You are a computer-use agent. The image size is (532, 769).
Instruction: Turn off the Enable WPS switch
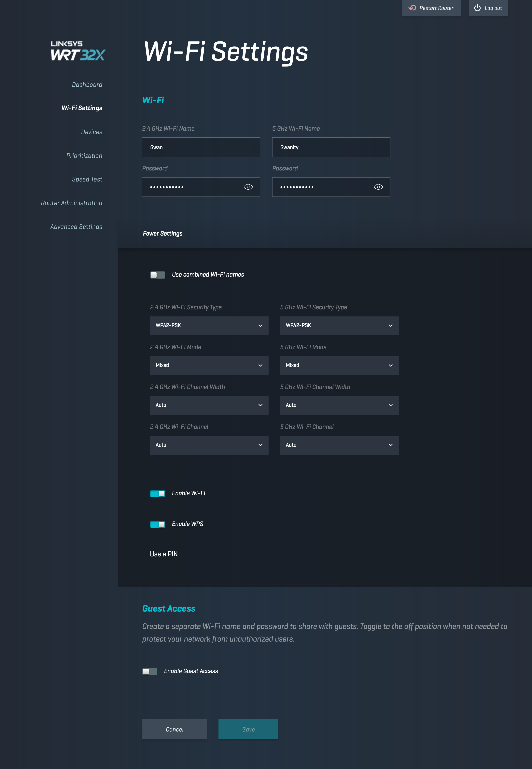pyautogui.click(x=158, y=524)
